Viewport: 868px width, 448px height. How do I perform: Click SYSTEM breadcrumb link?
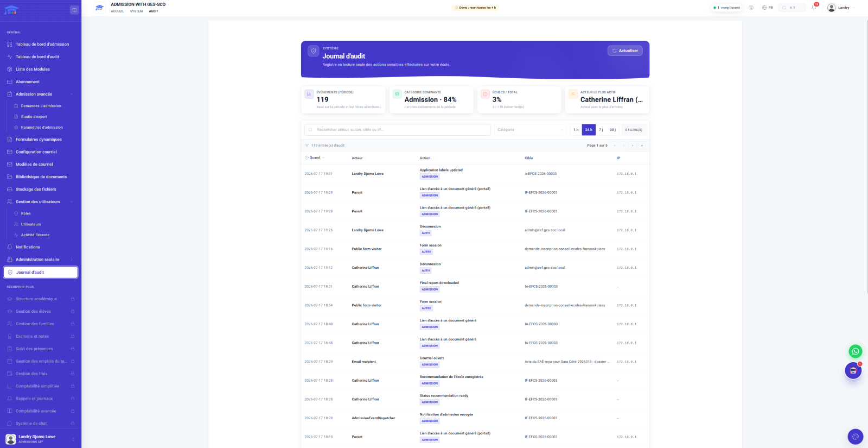(137, 11)
